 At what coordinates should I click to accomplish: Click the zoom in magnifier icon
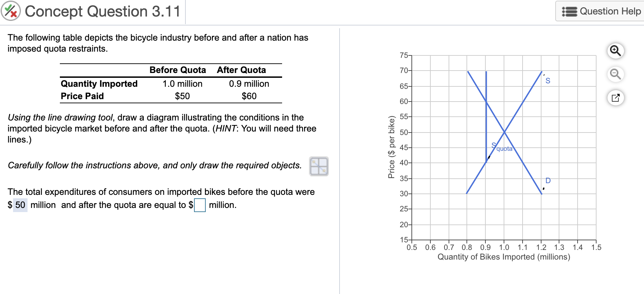click(615, 51)
